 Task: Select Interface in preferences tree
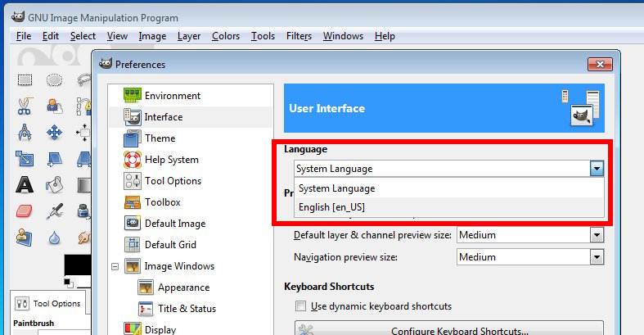[164, 117]
